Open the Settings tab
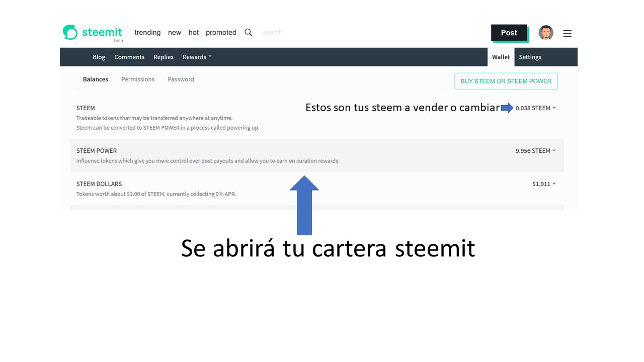 point(530,57)
